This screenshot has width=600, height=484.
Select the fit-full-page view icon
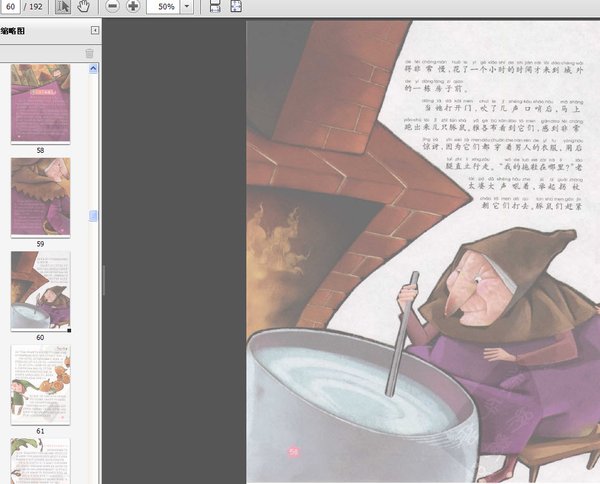[x=236, y=6]
